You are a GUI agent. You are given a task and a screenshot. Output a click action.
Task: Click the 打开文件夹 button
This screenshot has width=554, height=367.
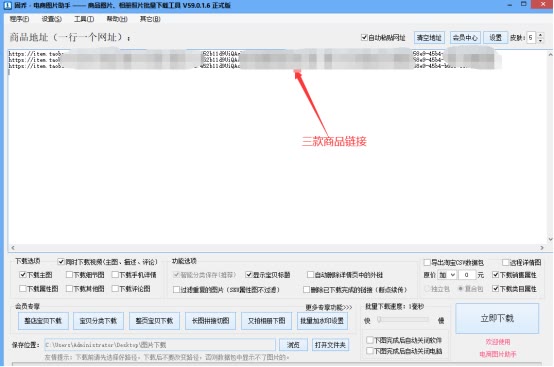click(x=330, y=345)
